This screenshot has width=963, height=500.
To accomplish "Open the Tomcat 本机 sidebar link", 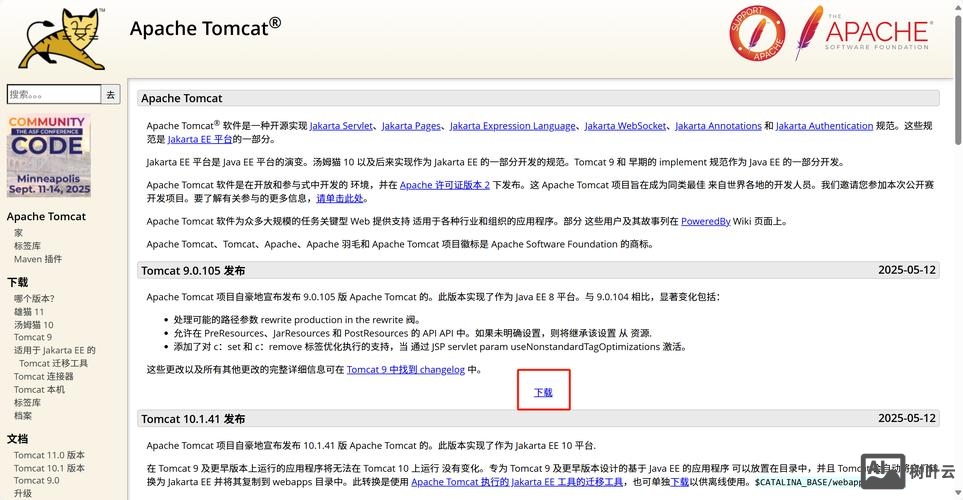I will tap(39, 389).
